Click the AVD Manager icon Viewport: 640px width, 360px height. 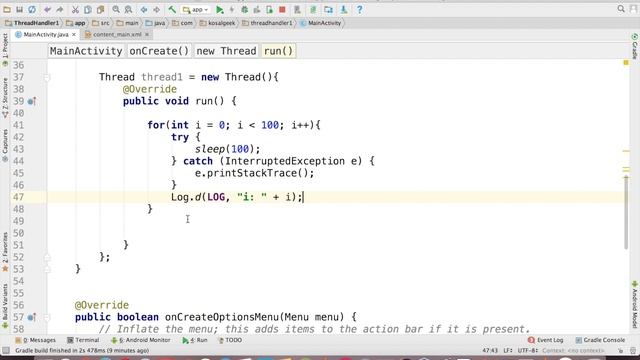pyautogui.click(x=298, y=9)
